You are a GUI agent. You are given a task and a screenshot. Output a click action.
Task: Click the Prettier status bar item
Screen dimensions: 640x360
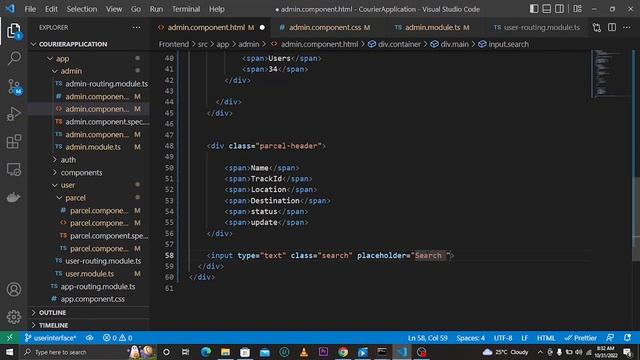pyautogui.click(x=580, y=338)
